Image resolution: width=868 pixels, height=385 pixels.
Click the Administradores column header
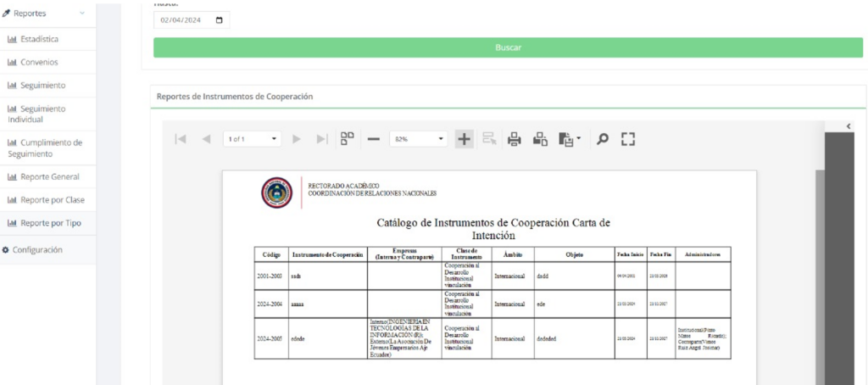[x=703, y=254]
